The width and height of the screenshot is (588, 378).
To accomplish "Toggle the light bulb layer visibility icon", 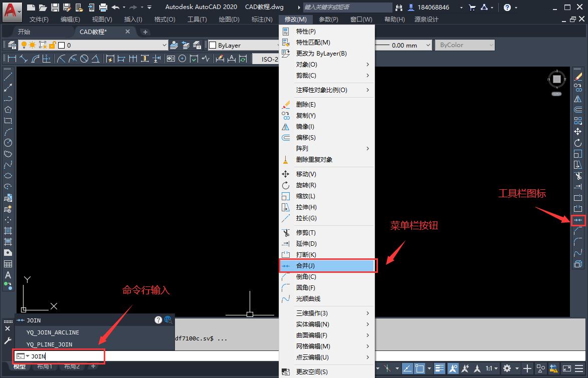I will (x=24, y=45).
